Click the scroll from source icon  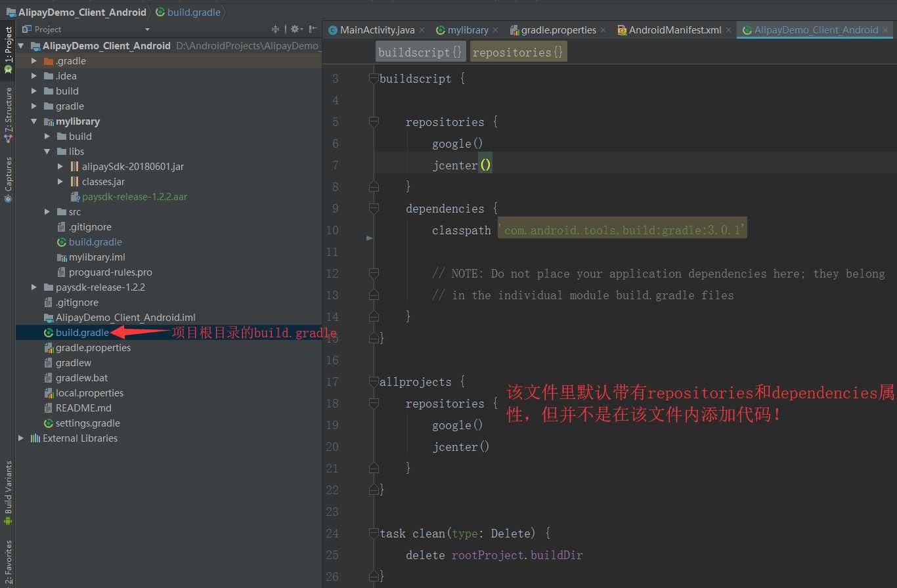coord(276,30)
